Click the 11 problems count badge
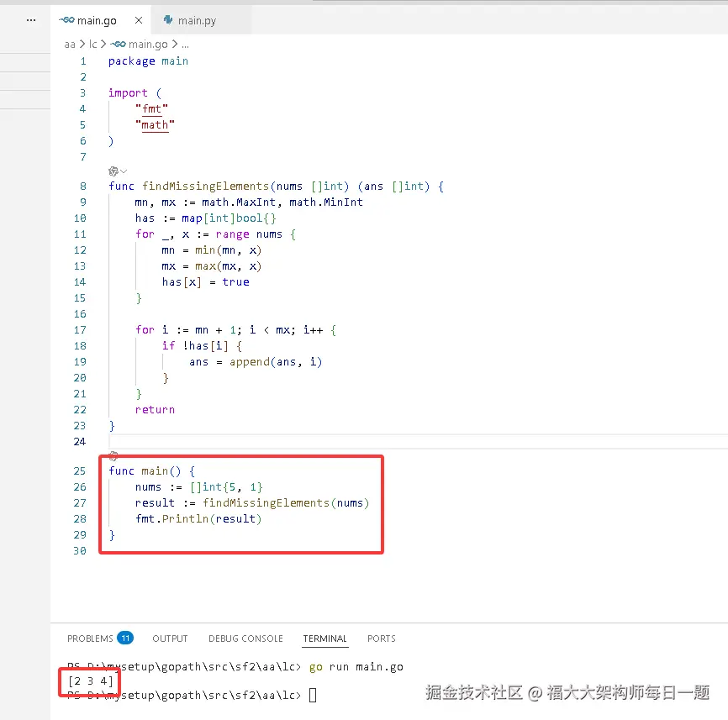 click(125, 638)
